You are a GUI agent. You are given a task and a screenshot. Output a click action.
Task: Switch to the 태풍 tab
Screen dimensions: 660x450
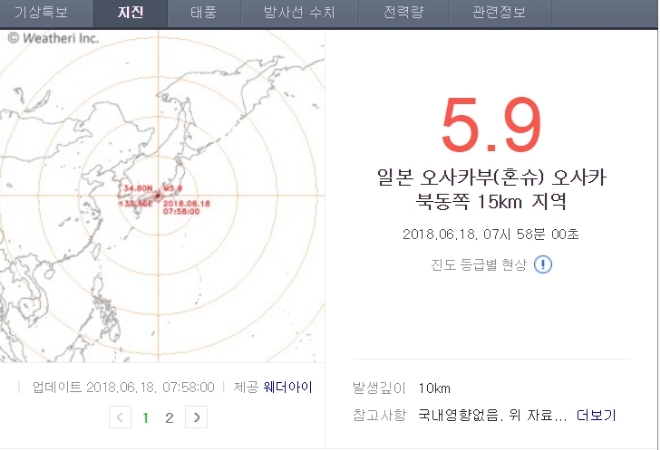pyautogui.click(x=204, y=12)
